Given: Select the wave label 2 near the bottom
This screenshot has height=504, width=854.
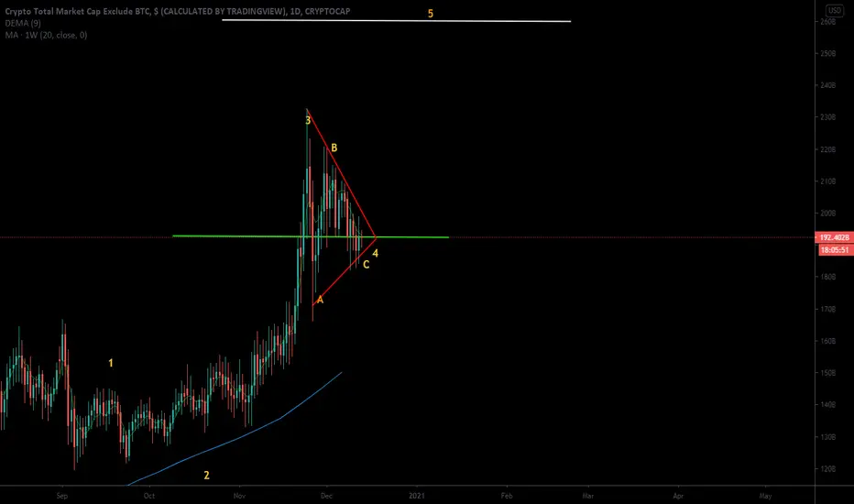Looking at the screenshot, I should tap(206, 475).
